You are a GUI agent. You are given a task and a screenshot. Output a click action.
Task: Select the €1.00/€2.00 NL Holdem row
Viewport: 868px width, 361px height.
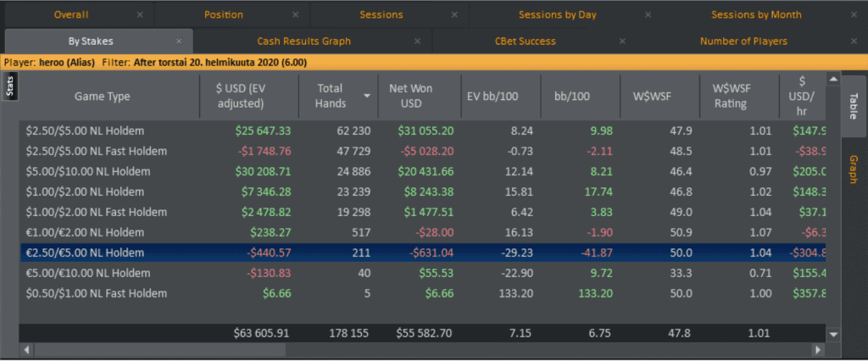pyautogui.click(x=422, y=232)
